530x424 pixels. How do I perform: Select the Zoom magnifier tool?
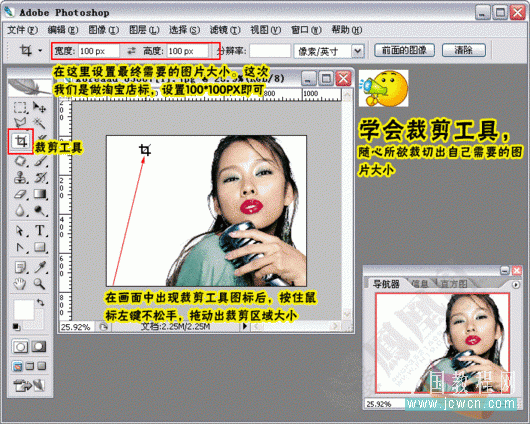(40, 284)
